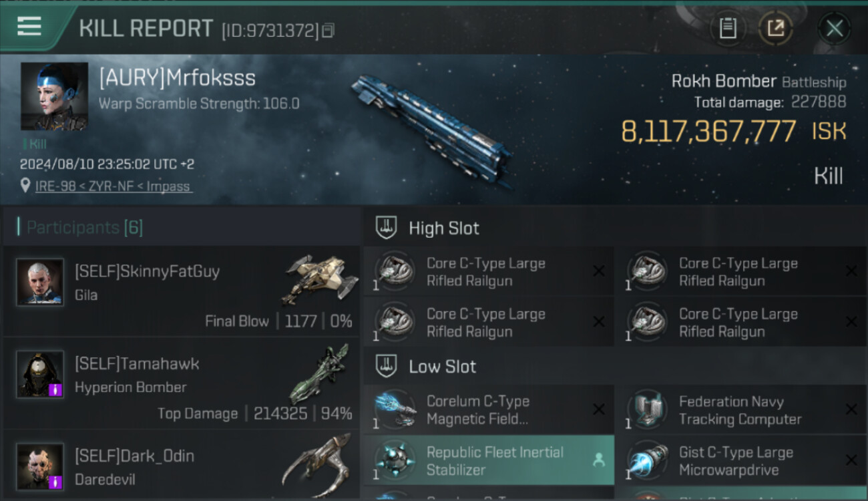
Task: Open the hamburger menu
Action: (29, 27)
